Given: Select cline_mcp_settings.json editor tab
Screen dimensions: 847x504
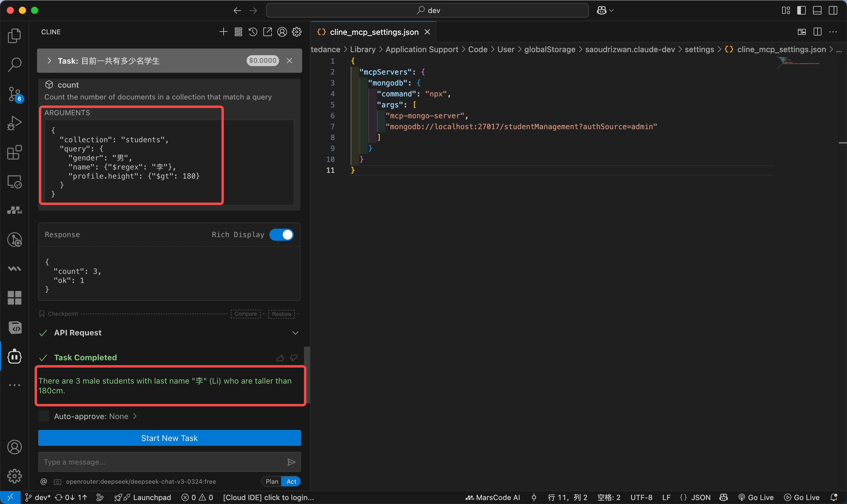Looking at the screenshot, I should (x=373, y=32).
